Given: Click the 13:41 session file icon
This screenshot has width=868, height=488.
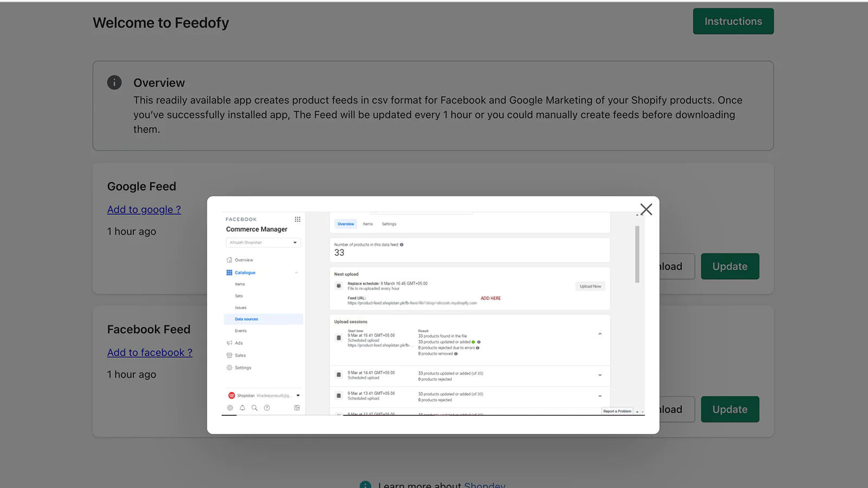Looking at the screenshot, I should [x=339, y=396].
